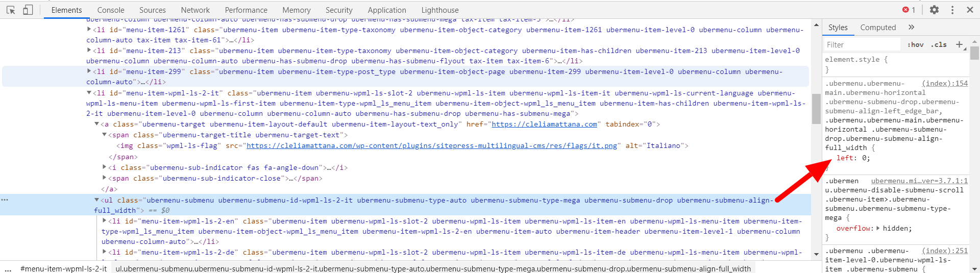Expand the span ubermenu-sub-indicator-close node
The width and height of the screenshot is (980, 273).
click(105, 178)
